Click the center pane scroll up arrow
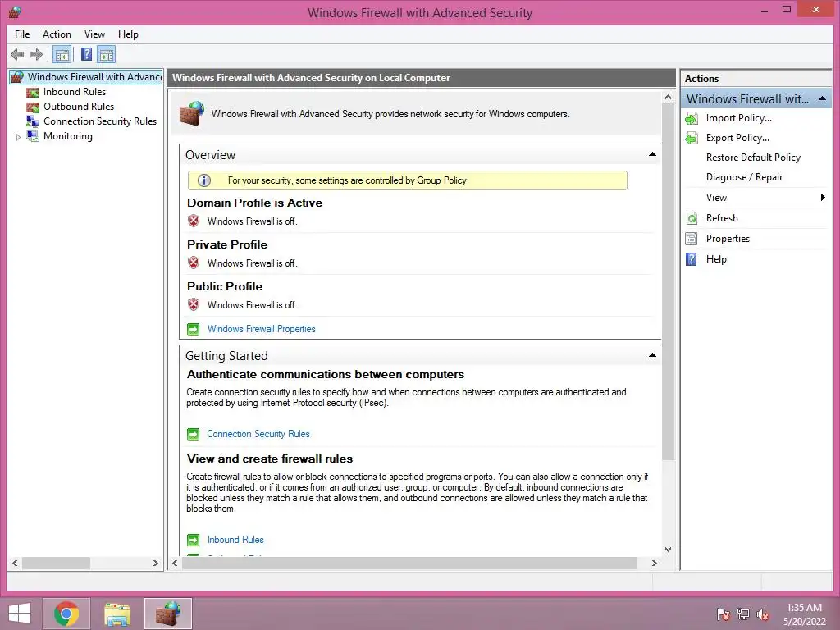The image size is (840, 630). (668, 98)
